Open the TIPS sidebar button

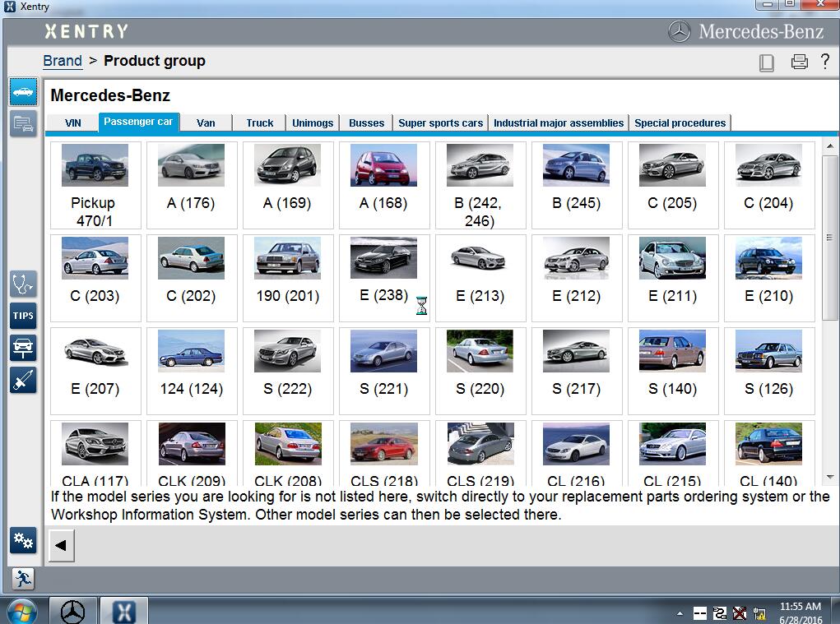click(x=23, y=316)
